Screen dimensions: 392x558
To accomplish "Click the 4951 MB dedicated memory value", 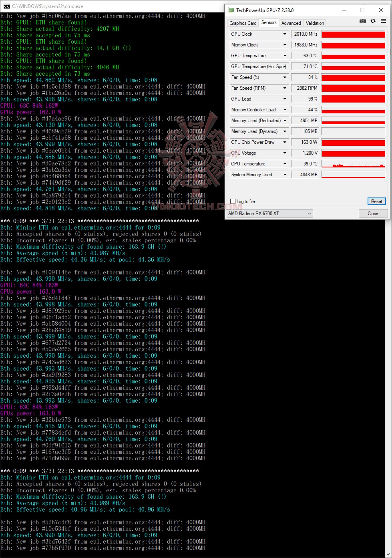I will pos(305,121).
